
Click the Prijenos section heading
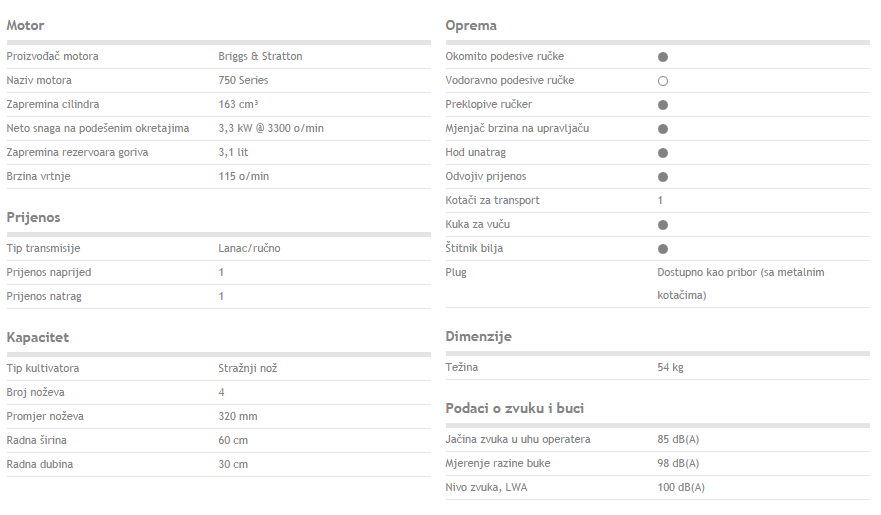point(33,218)
